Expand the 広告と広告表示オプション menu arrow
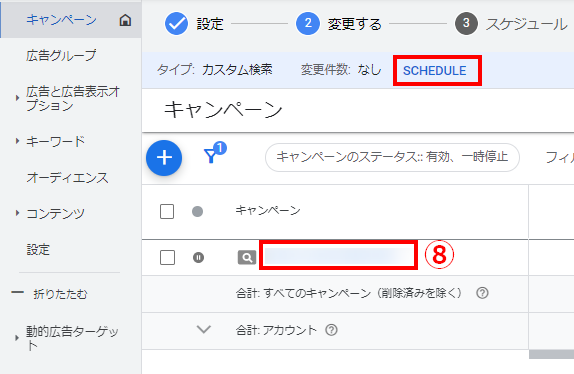This screenshot has height=374, width=574. [17, 98]
